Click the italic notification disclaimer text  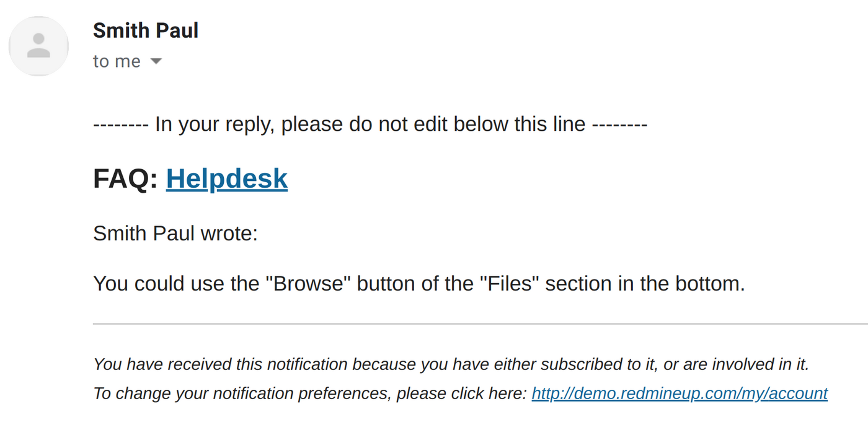(451, 364)
